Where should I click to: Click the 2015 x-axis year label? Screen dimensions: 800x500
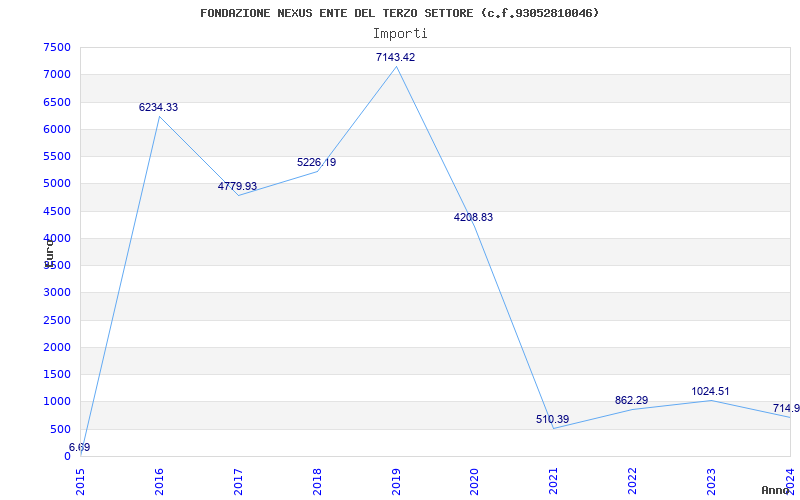coord(81,481)
